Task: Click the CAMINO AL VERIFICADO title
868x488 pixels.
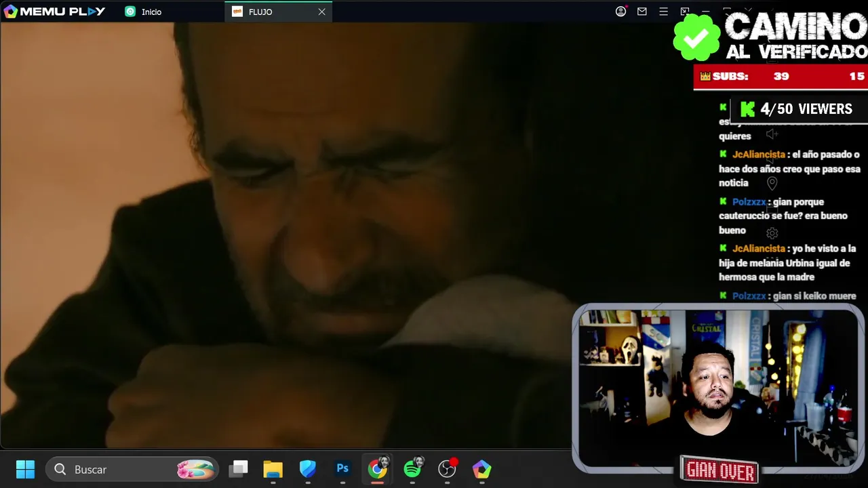Action: [796, 35]
